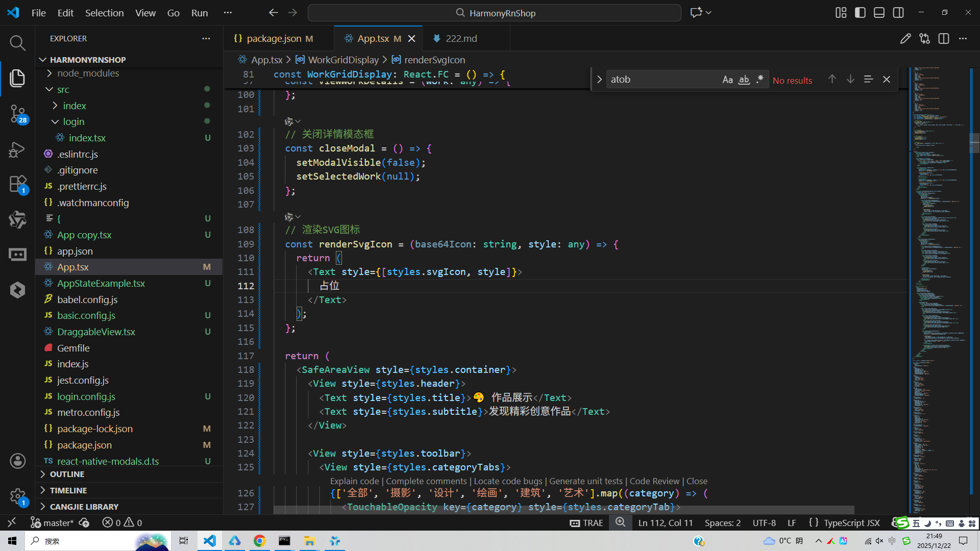Viewport: 980px width, 551px height.
Task: Switch to the package.json tab
Action: 274,39
